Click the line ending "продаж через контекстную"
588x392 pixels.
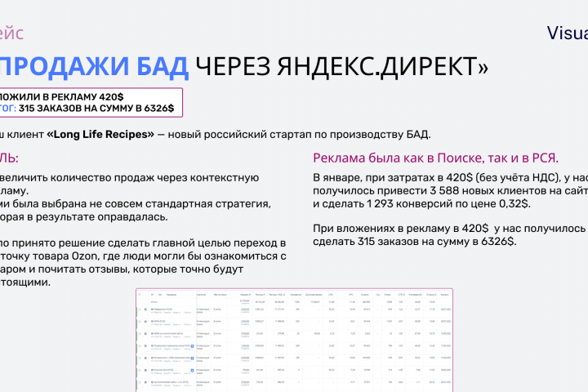(x=129, y=177)
